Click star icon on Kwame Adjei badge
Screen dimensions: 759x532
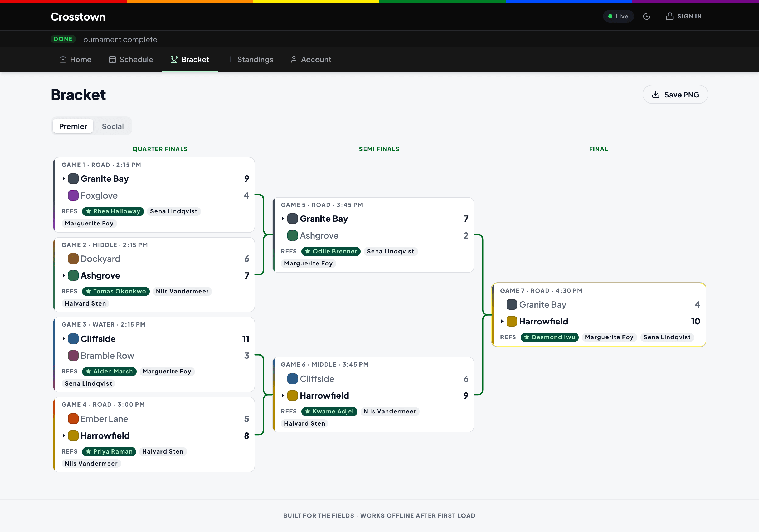[308, 411]
